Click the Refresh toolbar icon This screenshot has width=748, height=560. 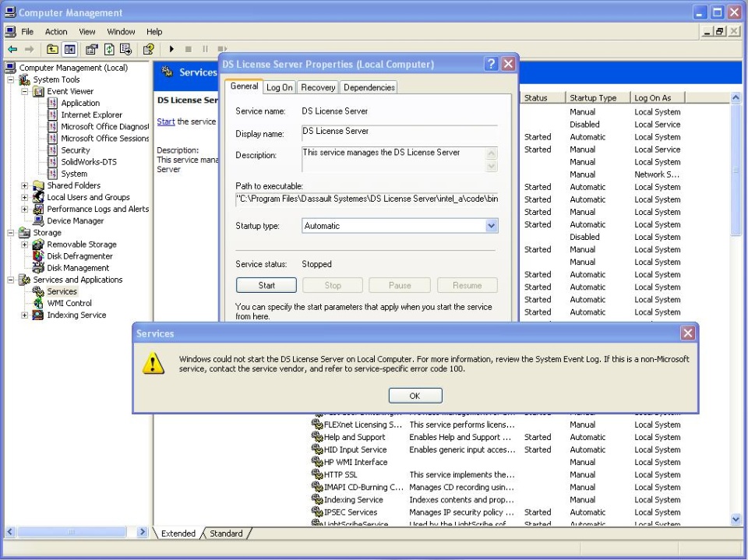[x=109, y=49]
